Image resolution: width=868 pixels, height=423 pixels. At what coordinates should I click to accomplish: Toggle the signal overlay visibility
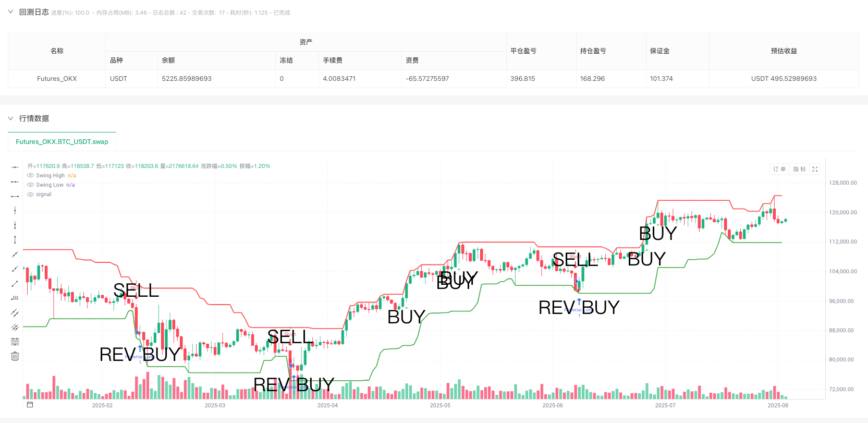coord(30,194)
